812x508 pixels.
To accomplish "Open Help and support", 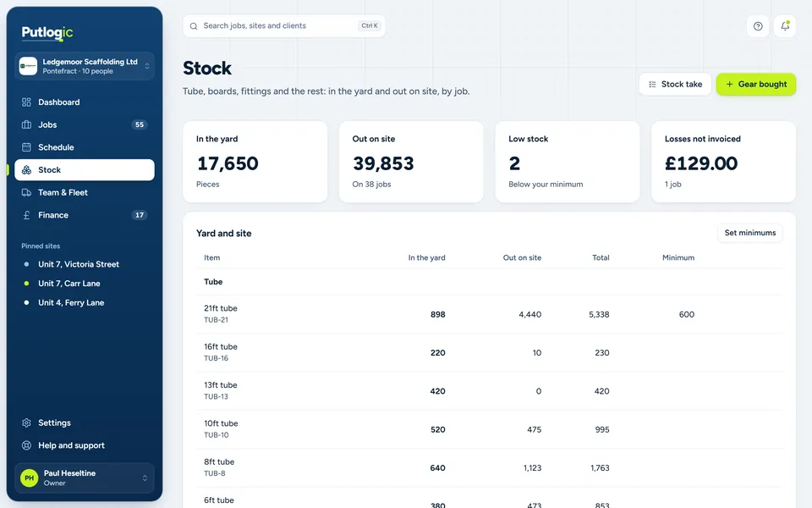I will coord(85,445).
